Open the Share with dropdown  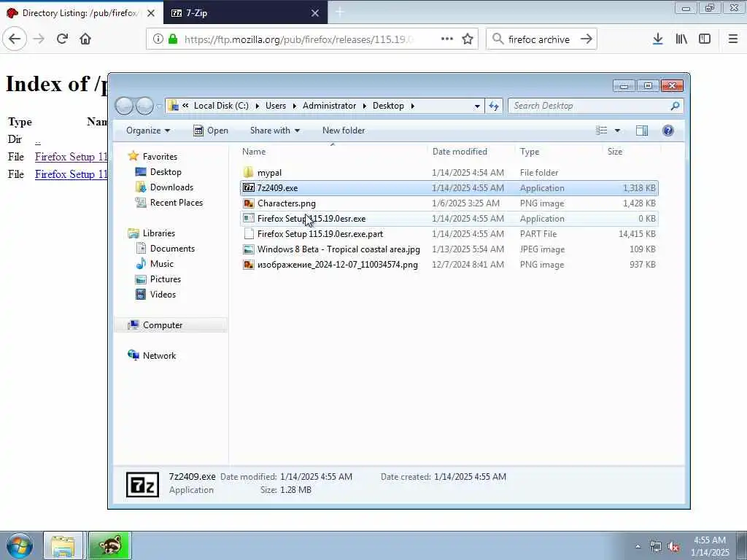[x=275, y=131]
